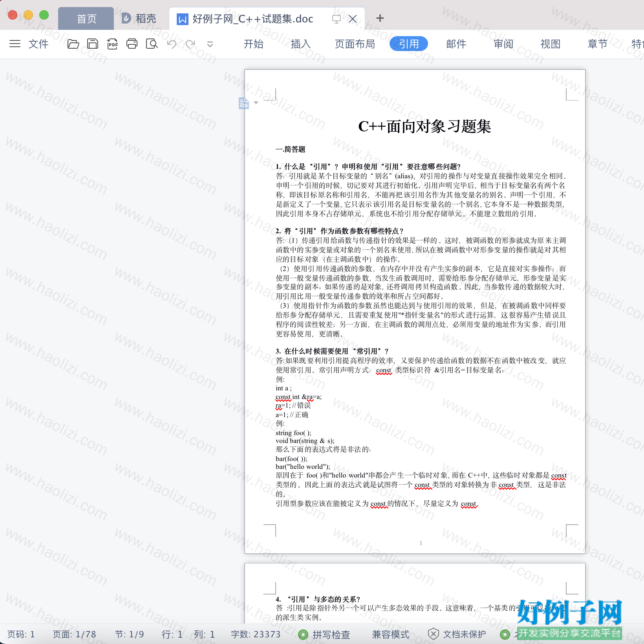644x644 pixels.
Task: Switch to the 开始 ribbon tab
Action: pyautogui.click(x=253, y=44)
